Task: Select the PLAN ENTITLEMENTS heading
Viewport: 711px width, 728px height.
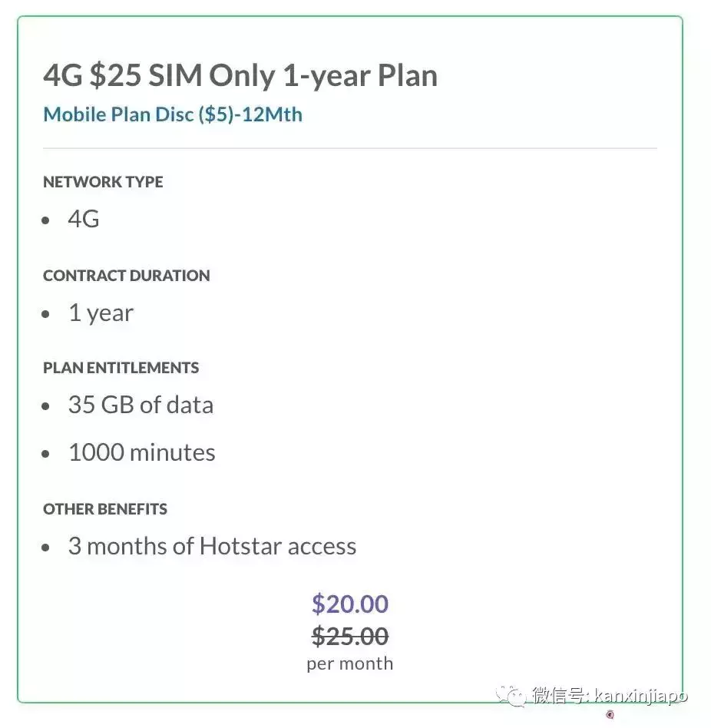Action: tap(121, 368)
